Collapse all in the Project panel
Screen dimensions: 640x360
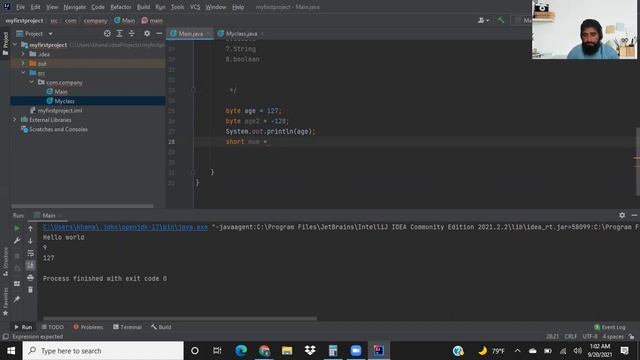(131, 33)
